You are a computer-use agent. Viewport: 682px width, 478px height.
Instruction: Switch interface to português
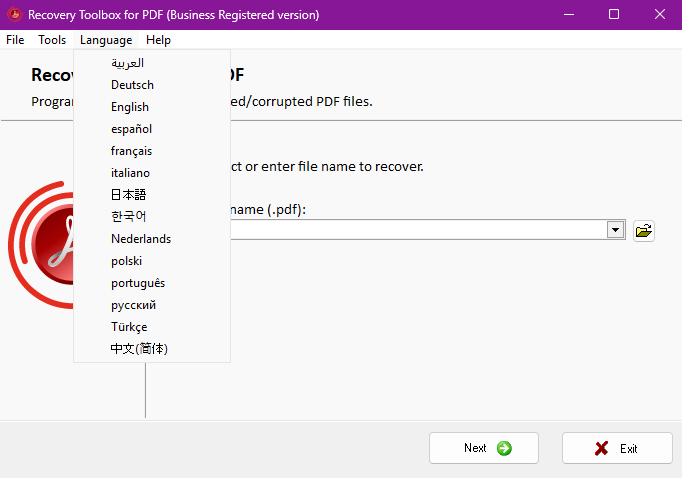click(138, 283)
